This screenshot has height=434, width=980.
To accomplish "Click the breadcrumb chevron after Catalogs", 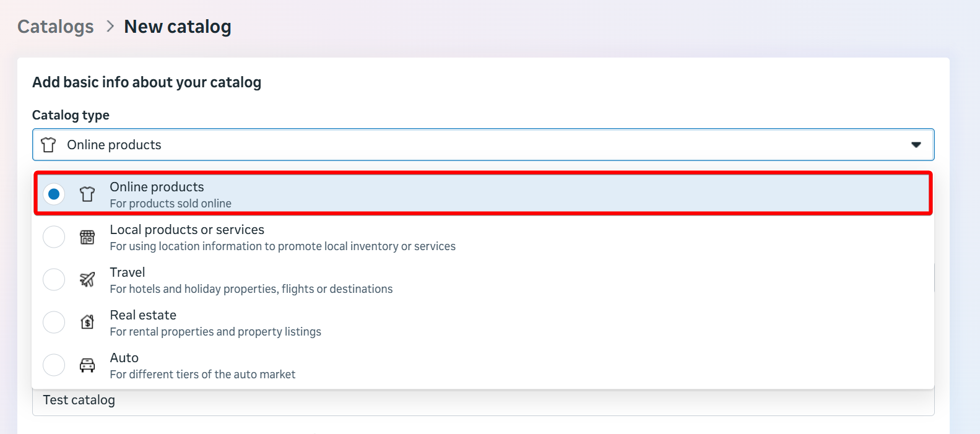I will pos(110,27).
